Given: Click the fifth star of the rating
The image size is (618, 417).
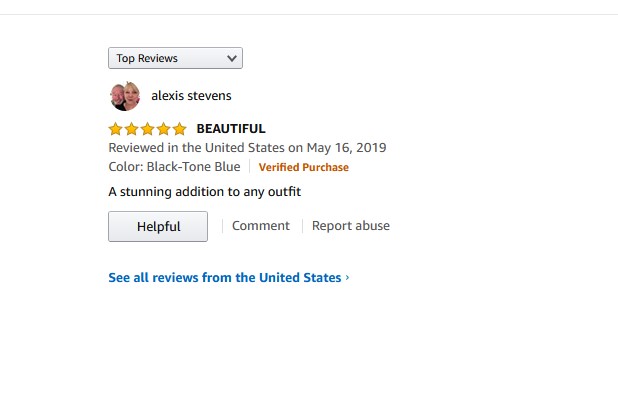Looking at the screenshot, I should coord(179,129).
